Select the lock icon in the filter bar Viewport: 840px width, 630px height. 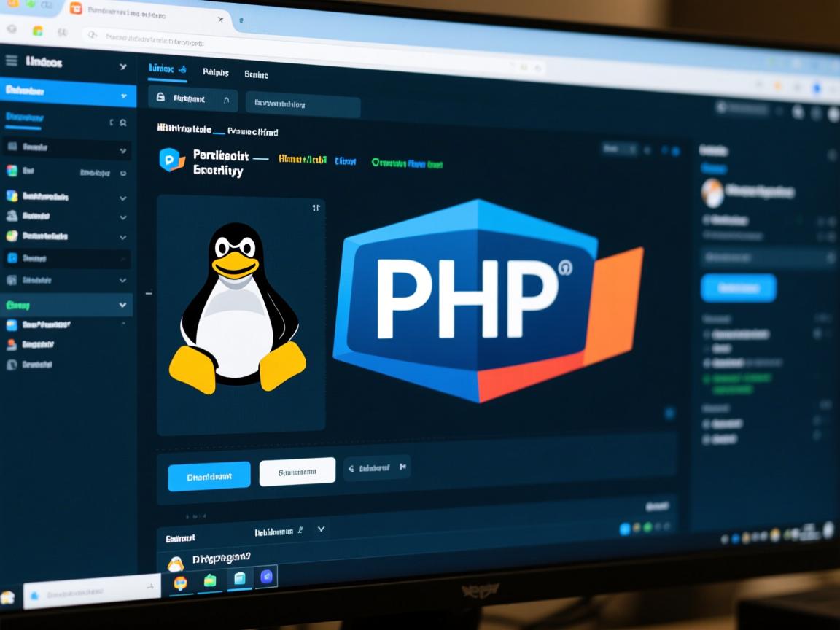click(159, 99)
